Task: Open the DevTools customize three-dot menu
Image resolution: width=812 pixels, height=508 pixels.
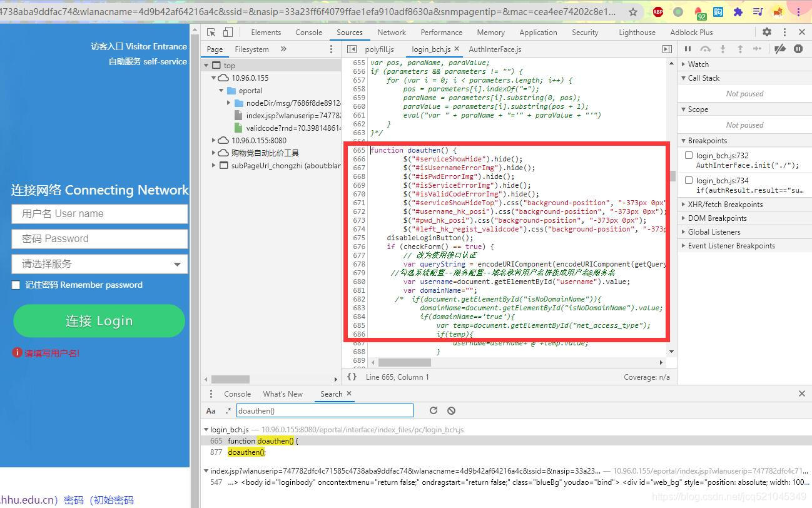Action: pos(786,32)
